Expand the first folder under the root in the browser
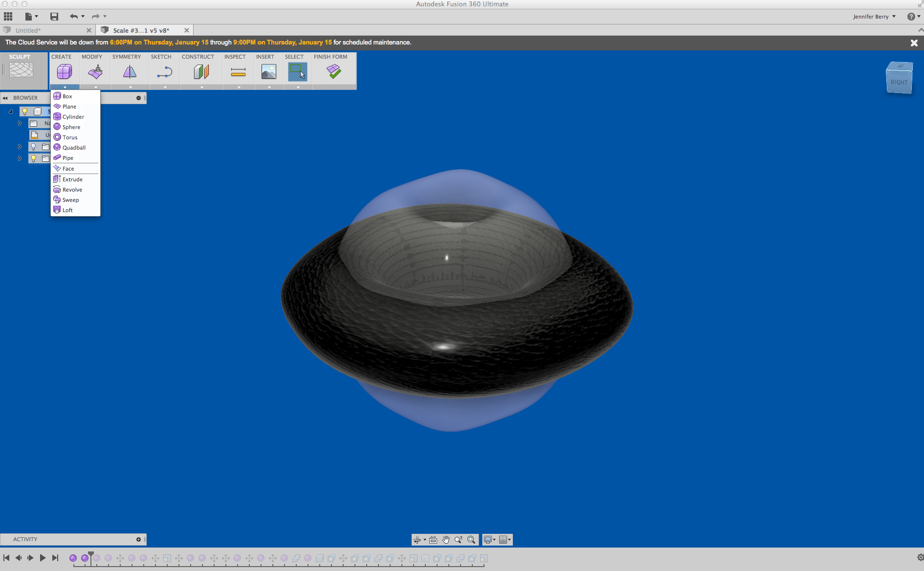Screen dimensions: 924x571 20,123
